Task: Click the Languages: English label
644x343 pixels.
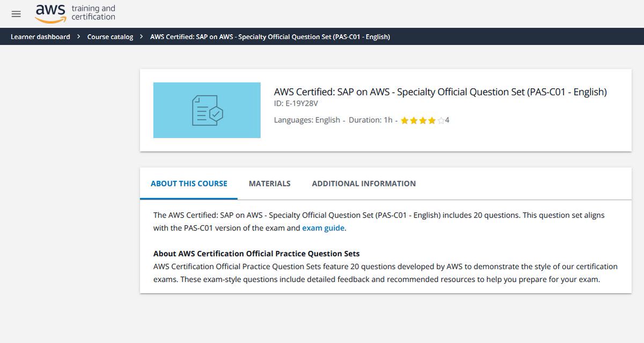Action: point(307,120)
